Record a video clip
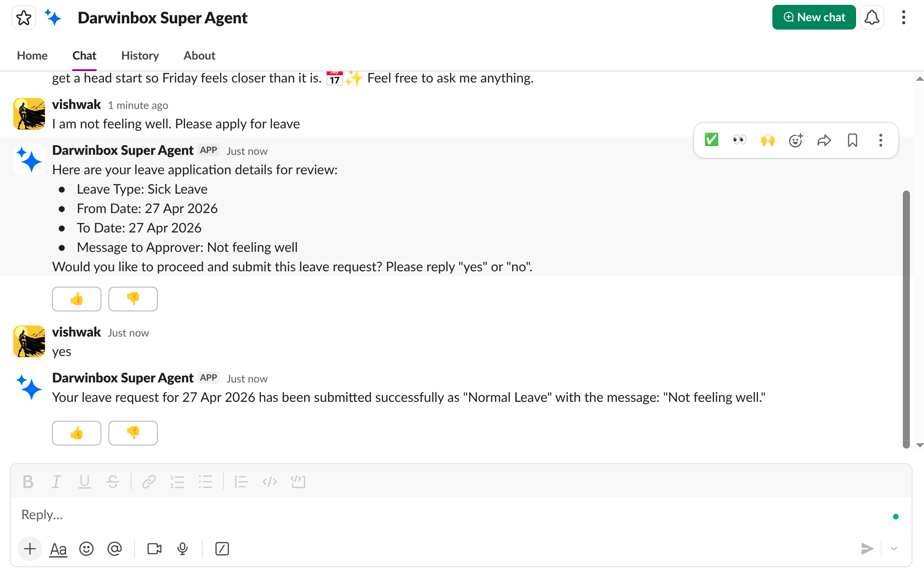The height and width of the screenshot is (584, 924). (154, 549)
